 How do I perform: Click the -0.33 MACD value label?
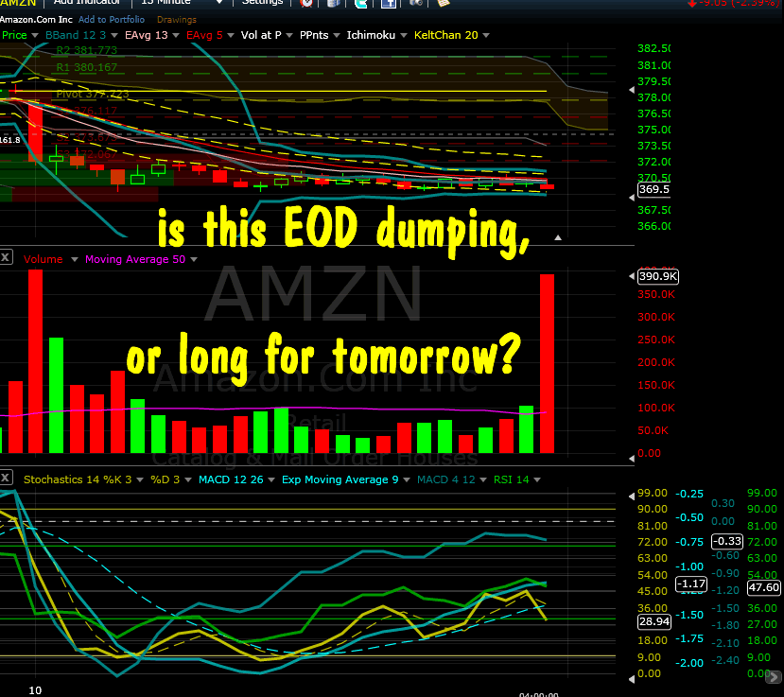727,541
